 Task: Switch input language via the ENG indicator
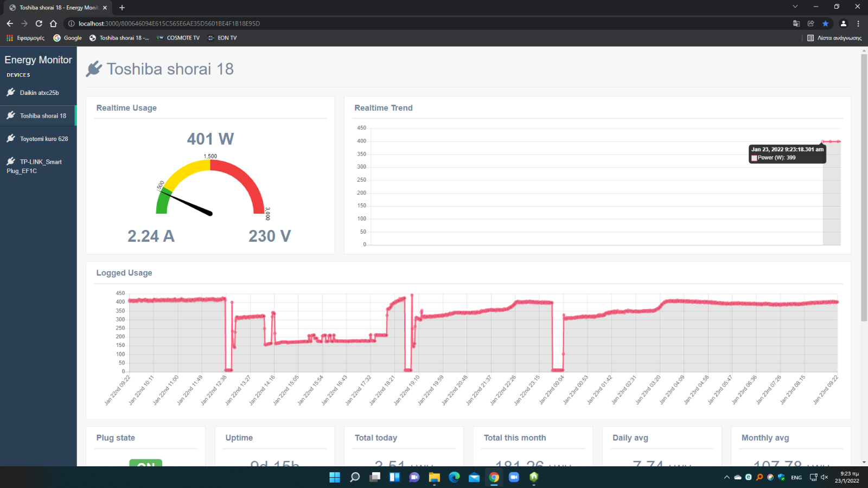(796, 477)
